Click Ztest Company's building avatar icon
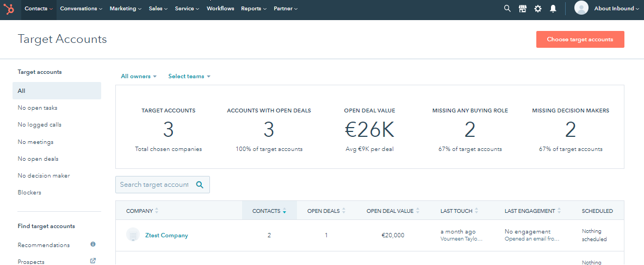 coord(133,235)
